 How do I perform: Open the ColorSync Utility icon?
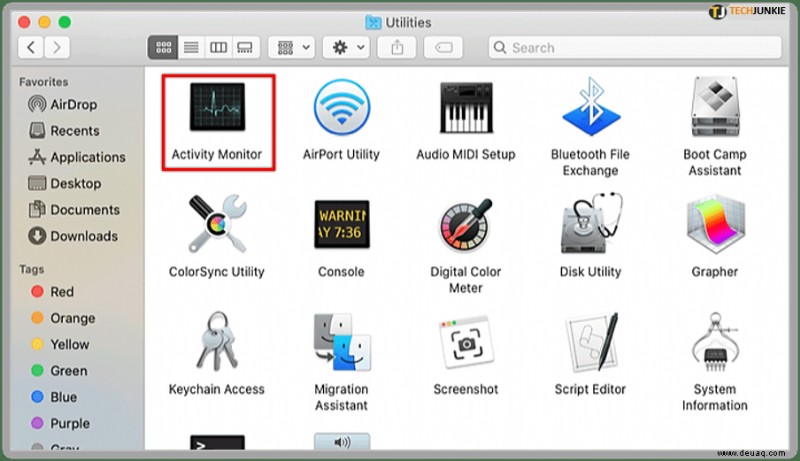point(217,224)
